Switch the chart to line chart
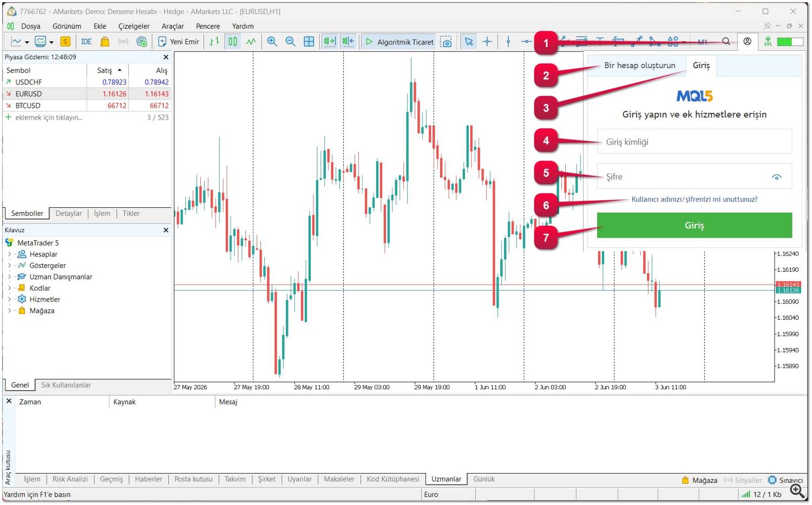The width and height of the screenshot is (812, 505). (x=251, y=42)
